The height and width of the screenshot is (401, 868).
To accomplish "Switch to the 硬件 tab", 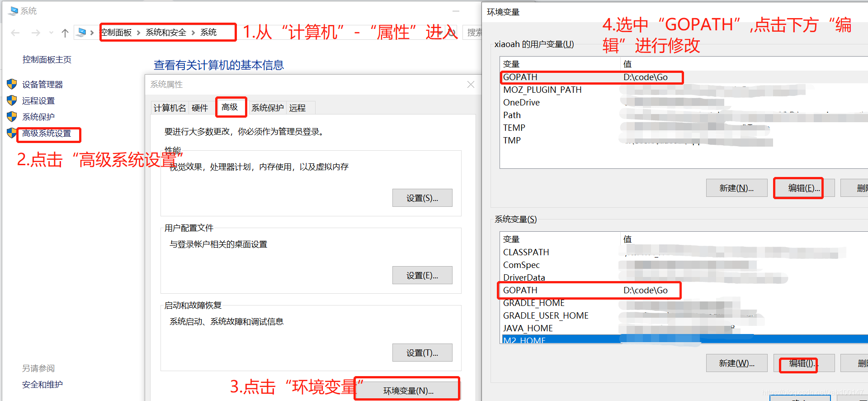I will tap(200, 108).
